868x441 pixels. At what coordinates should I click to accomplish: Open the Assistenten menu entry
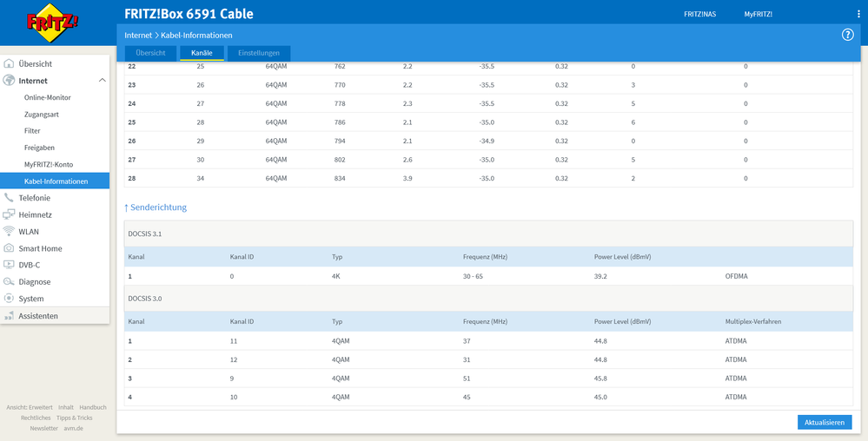click(x=38, y=316)
